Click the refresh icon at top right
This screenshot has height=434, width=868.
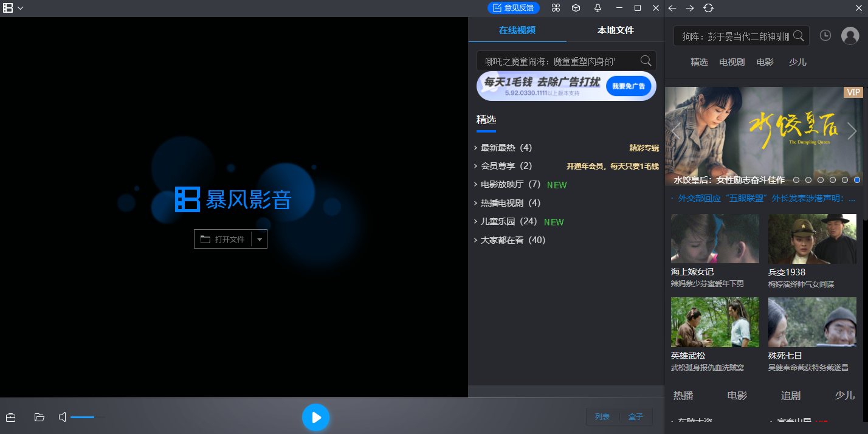pos(709,8)
